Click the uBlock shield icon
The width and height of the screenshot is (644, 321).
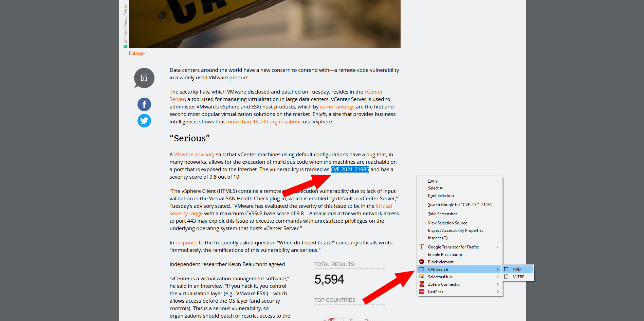tap(422, 262)
